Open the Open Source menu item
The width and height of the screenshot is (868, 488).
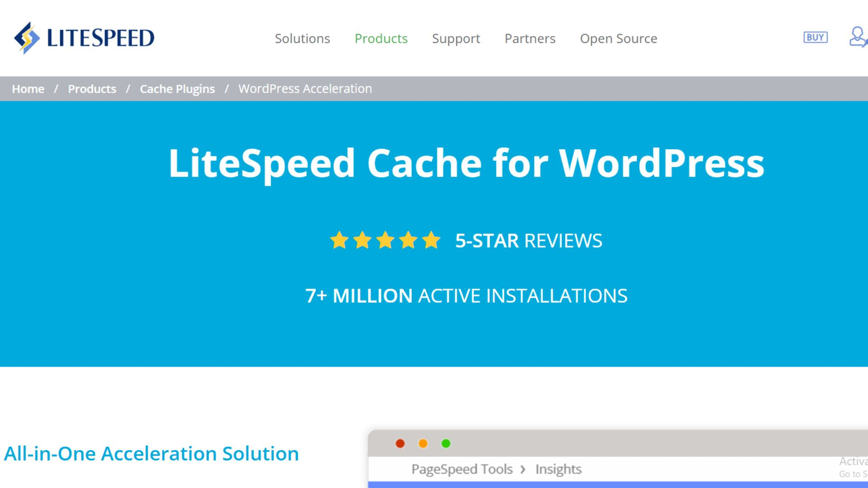(618, 38)
